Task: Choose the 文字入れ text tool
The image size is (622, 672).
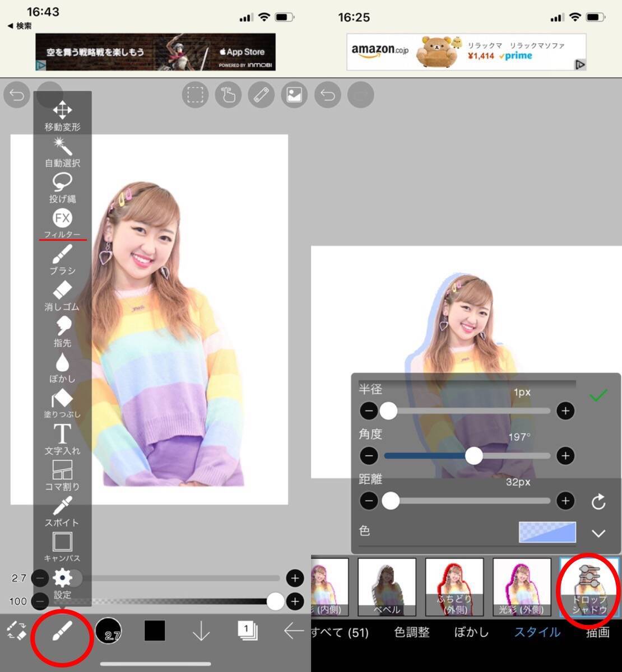Action: [x=62, y=438]
